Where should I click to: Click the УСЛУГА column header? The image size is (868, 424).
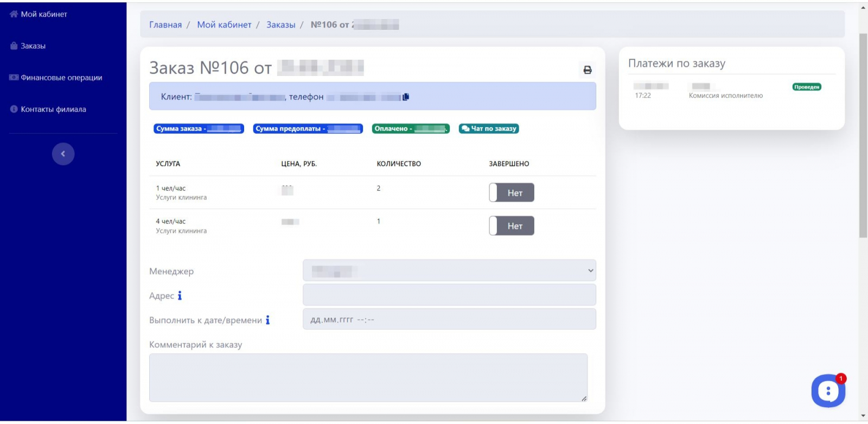pyautogui.click(x=168, y=164)
